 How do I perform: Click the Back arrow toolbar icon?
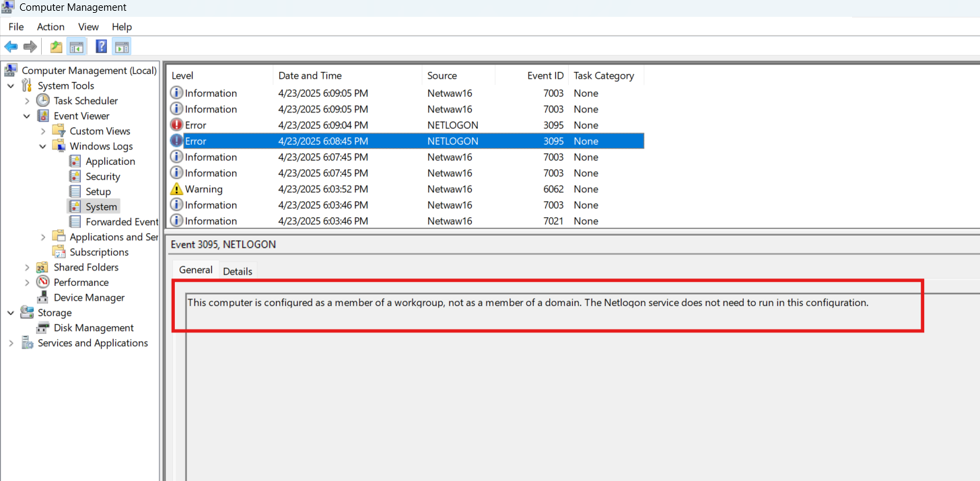[x=11, y=46]
